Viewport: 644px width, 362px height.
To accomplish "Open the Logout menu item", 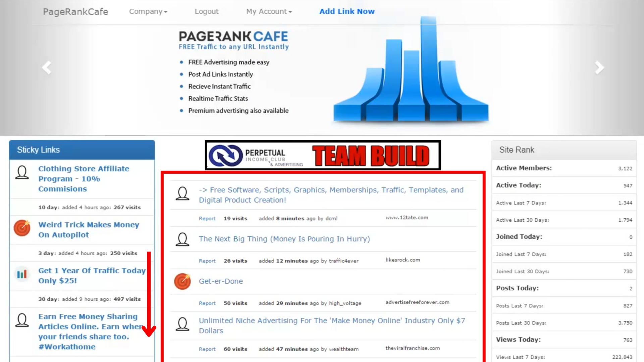I will pyautogui.click(x=207, y=11).
